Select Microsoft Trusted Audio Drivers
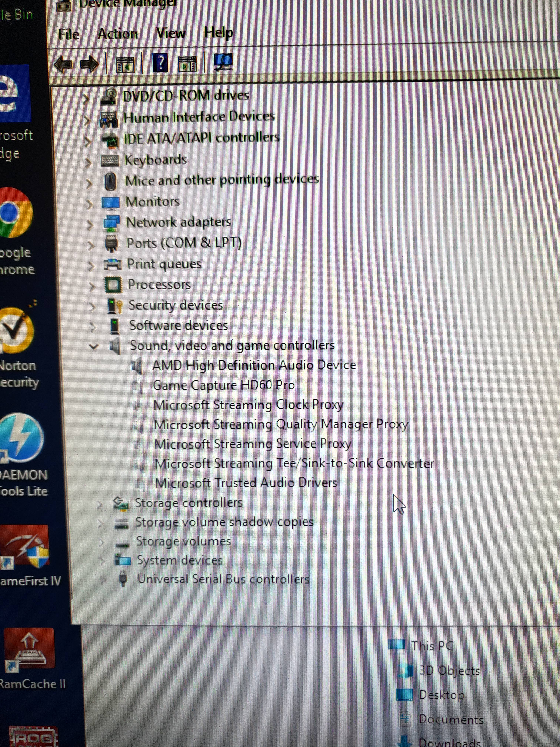 [x=246, y=483]
